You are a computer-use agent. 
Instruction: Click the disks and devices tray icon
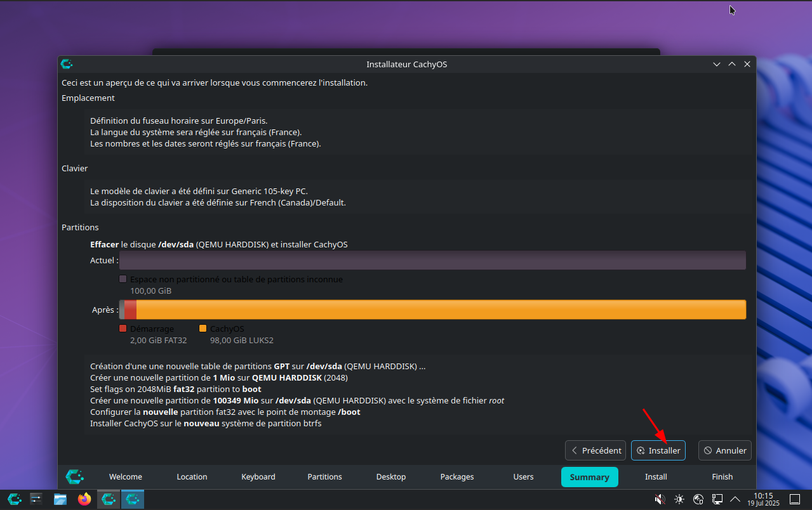[698, 499]
